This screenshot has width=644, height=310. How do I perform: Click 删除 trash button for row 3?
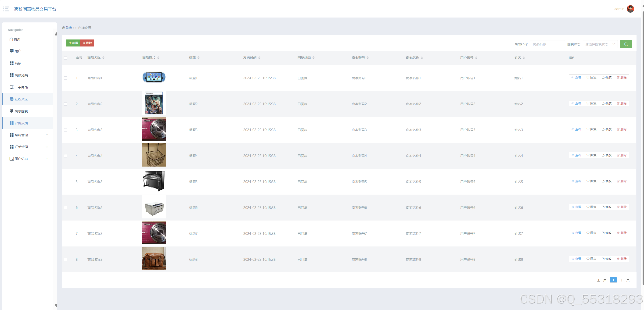pos(622,129)
